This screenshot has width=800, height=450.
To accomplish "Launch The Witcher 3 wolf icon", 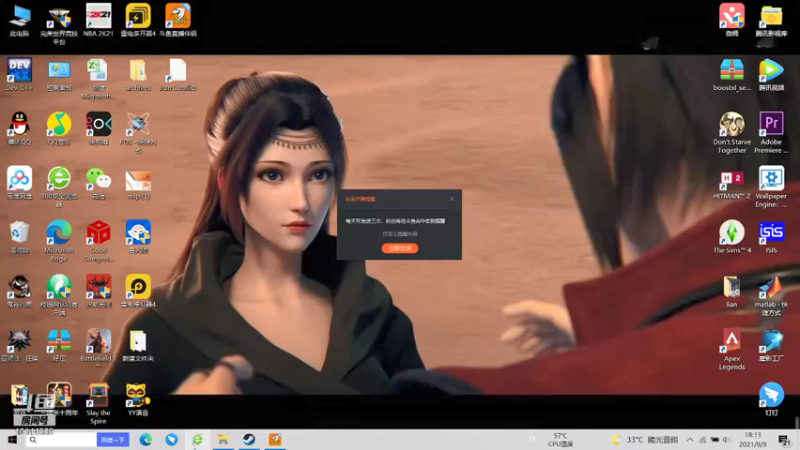I will [x=19, y=346].
